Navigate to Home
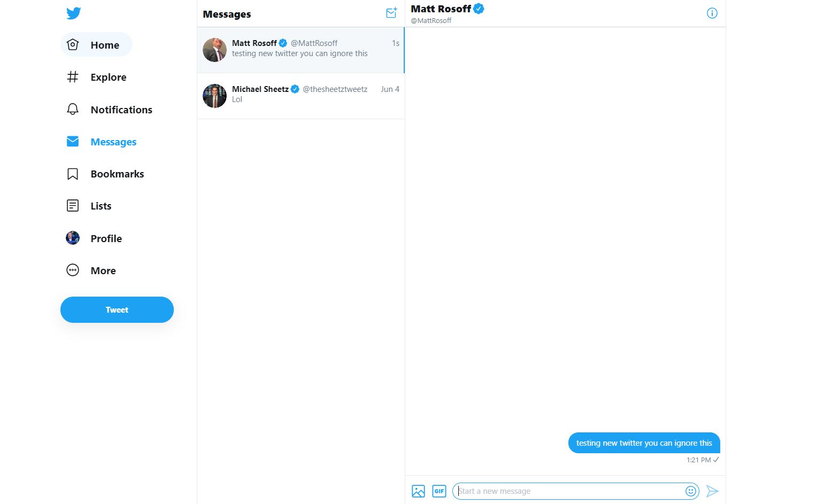 click(105, 45)
